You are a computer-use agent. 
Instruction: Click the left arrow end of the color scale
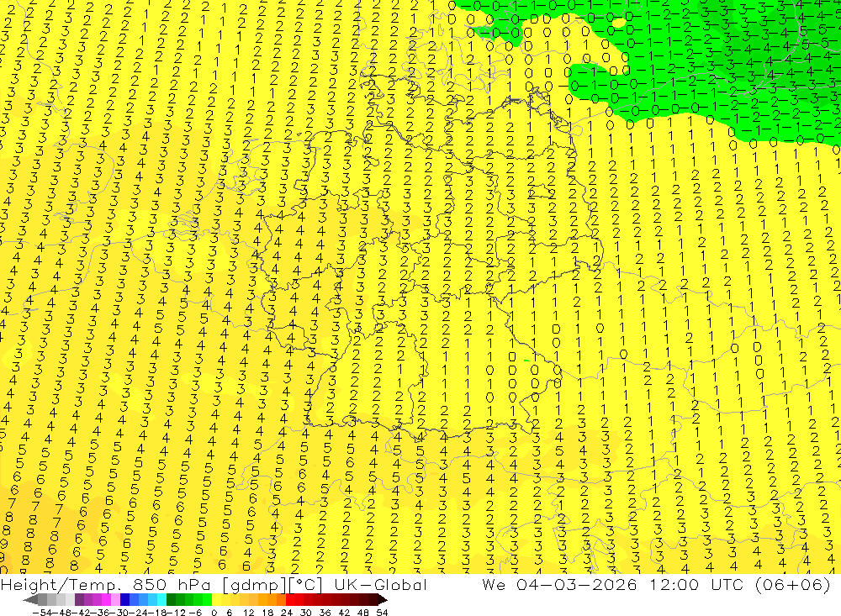click(x=30, y=600)
